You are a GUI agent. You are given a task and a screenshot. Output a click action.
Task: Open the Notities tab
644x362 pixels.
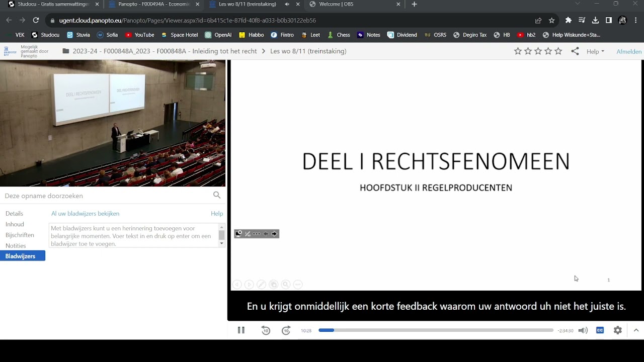point(16,246)
